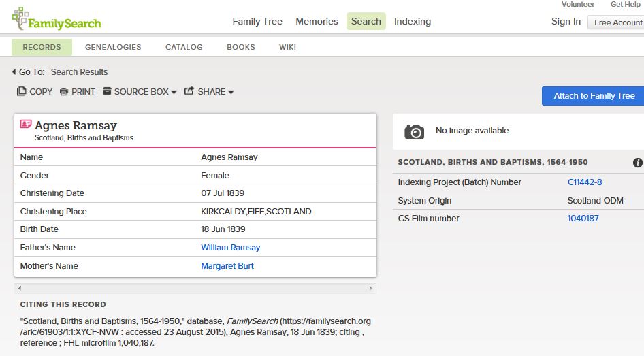Click the Copy icon in toolbar

tap(22, 91)
